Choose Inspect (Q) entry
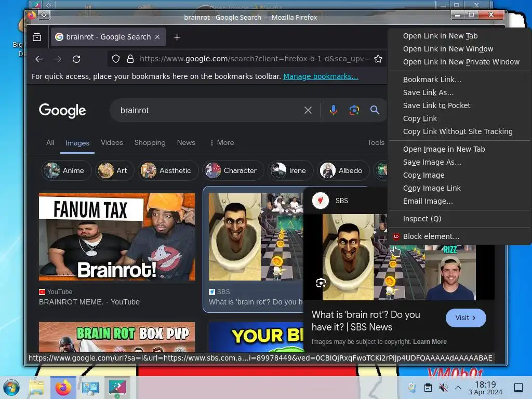This screenshot has width=532, height=399. pos(459,219)
